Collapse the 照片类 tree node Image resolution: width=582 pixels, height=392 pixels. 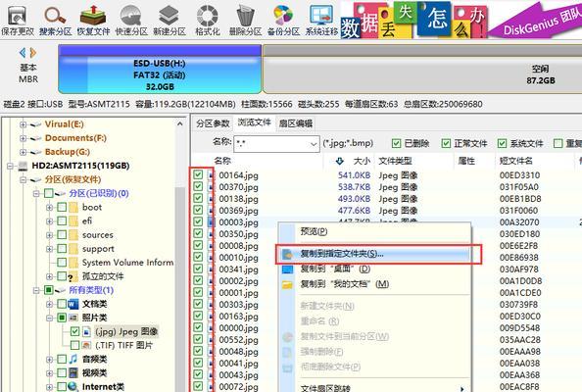(x=49, y=318)
